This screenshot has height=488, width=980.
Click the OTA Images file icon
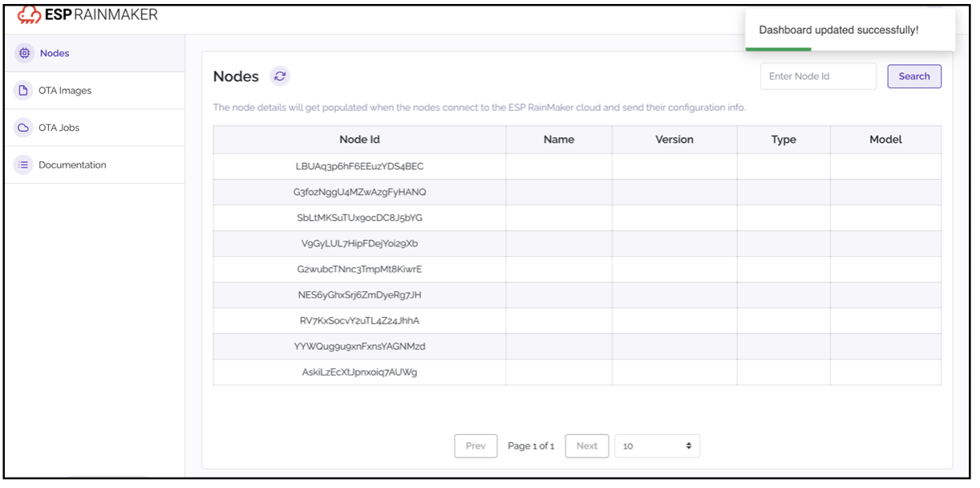(23, 91)
